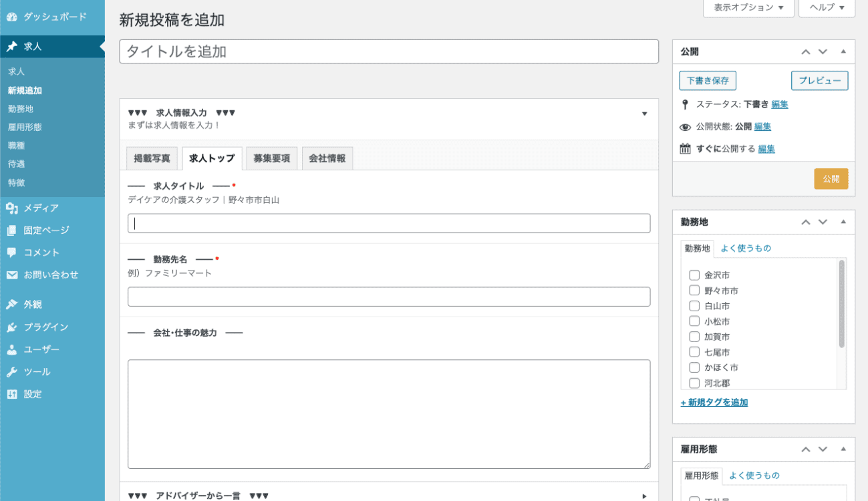Switch to the 募集要項 tab
The width and height of the screenshot is (868, 501).
pyautogui.click(x=271, y=158)
